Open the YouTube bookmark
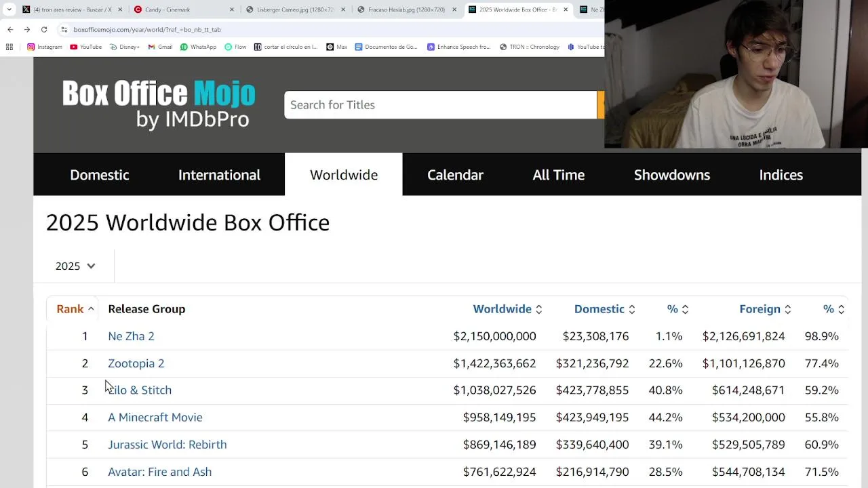 point(85,47)
